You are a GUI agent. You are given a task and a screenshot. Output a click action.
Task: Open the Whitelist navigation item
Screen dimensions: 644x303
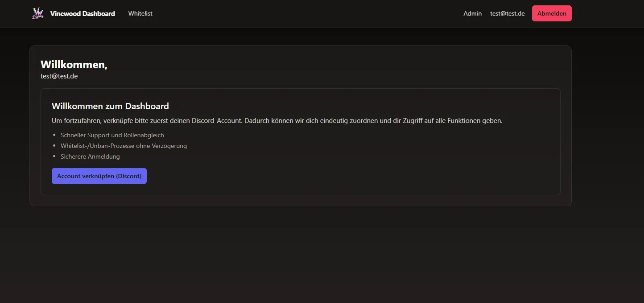tap(140, 13)
